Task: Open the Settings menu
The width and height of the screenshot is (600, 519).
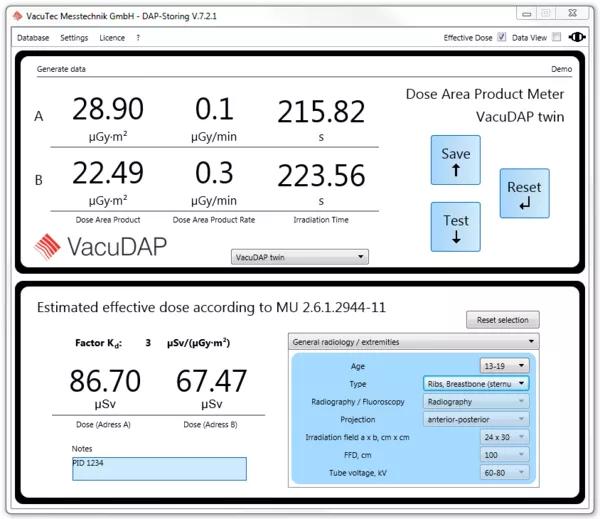Action: pyautogui.click(x=74, y=38)
